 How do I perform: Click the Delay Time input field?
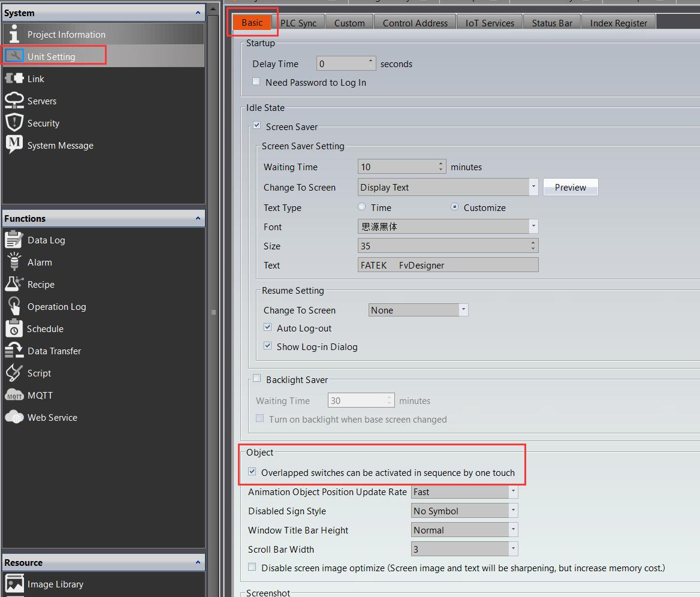346,64
